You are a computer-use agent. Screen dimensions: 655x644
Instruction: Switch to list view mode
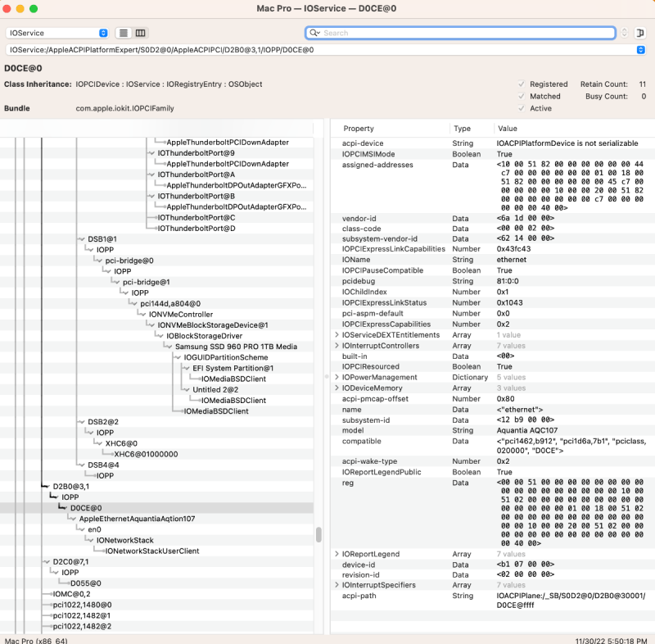(124, 33)
